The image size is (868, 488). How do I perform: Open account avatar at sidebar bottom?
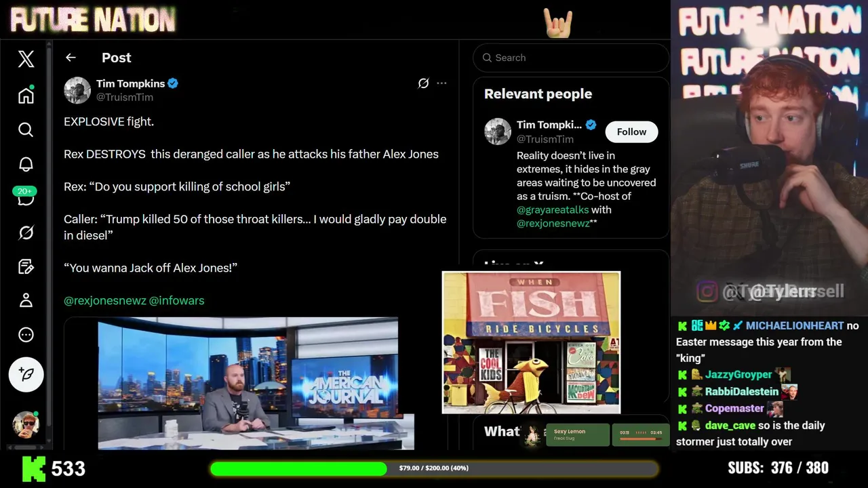(x=26, y=424)
